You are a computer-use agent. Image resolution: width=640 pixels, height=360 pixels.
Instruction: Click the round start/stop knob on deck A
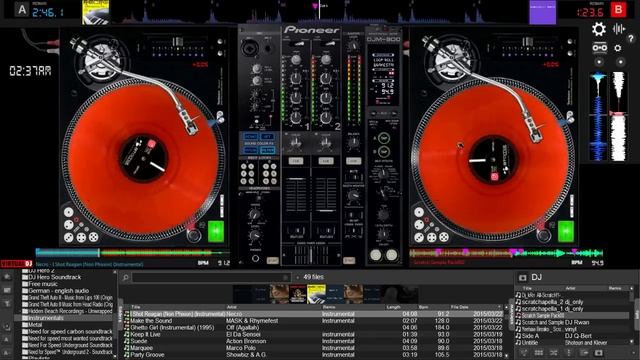pyautogui.click(x=193, y=236)
